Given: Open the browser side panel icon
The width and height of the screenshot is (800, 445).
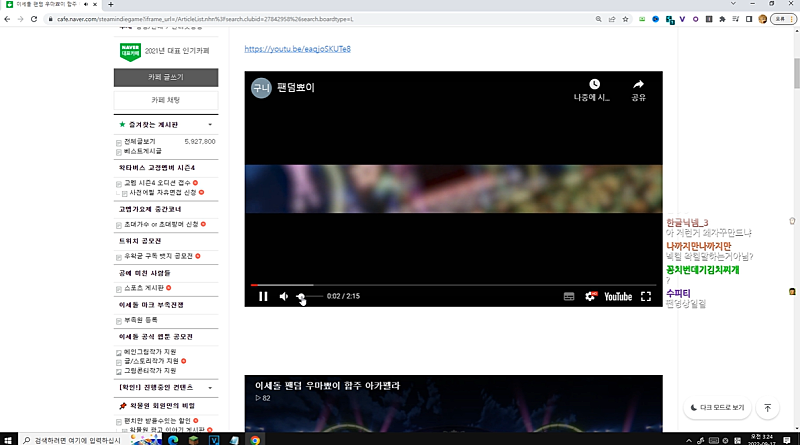Looking at the screenshot, I should coord(749,19).
